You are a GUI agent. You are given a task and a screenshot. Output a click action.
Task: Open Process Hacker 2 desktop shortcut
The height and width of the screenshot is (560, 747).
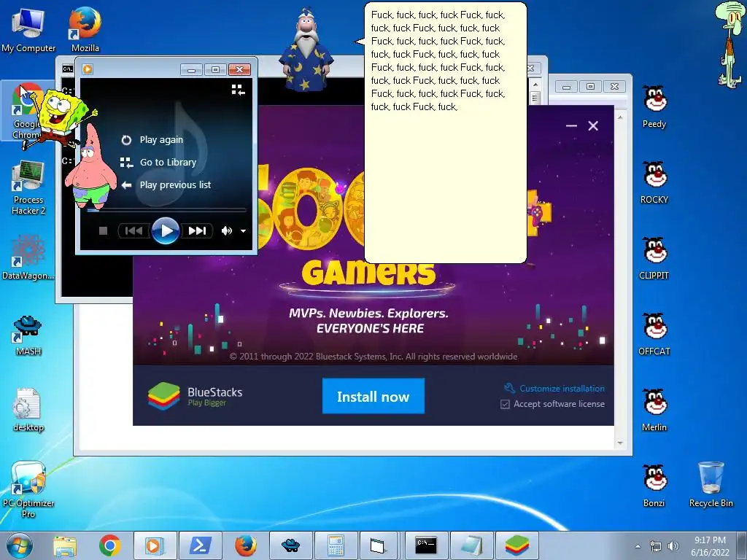point(28,187)
